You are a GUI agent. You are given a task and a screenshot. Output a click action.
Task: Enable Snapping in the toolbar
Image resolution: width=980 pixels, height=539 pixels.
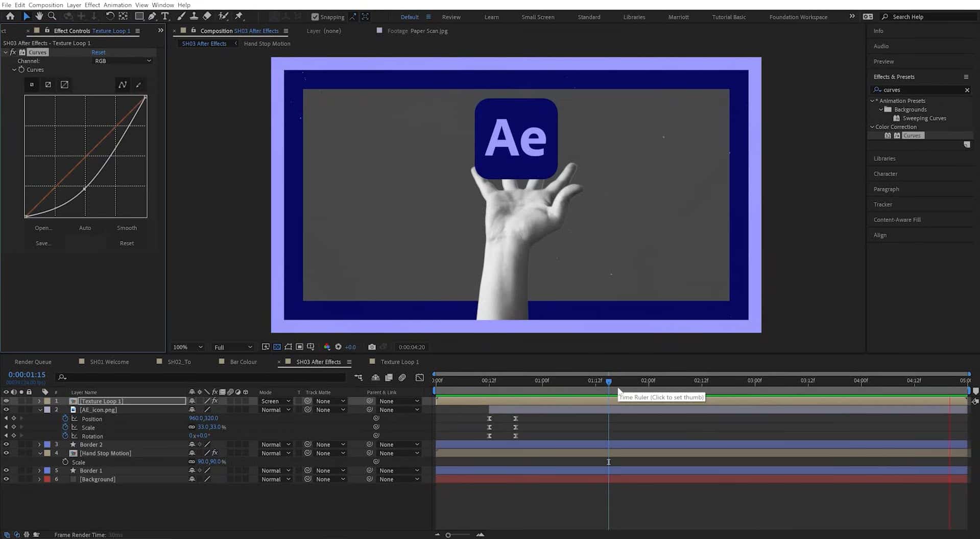(x=315, y=16)
